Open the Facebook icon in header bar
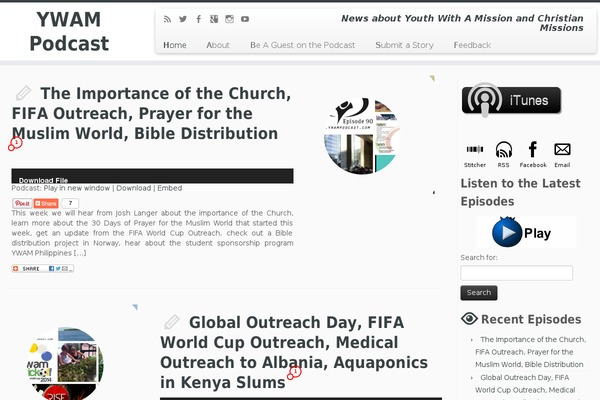Screen dimensions: 600x400 coord(198,19)
